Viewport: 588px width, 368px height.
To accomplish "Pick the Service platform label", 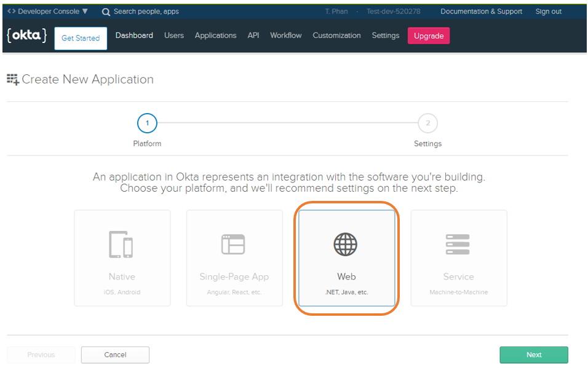I will pos(459,276).
